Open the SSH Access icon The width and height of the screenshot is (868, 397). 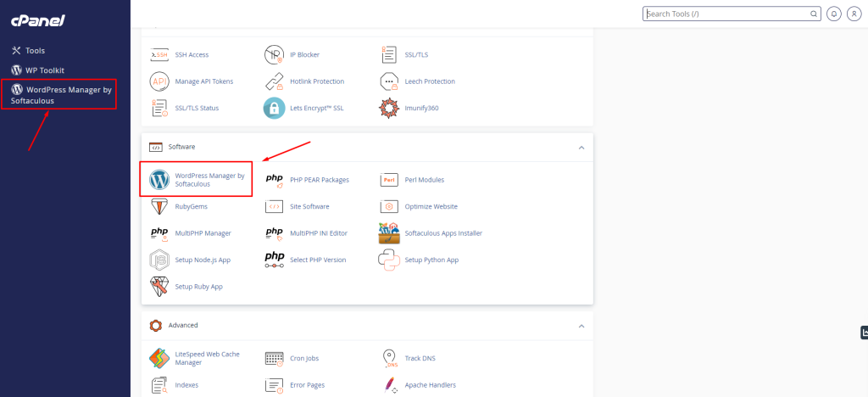pos(159,55)
